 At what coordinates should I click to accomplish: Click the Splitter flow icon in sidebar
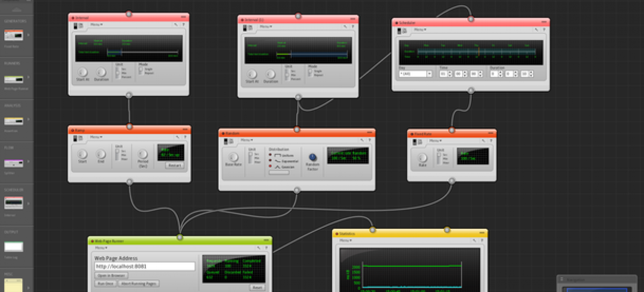14,163
